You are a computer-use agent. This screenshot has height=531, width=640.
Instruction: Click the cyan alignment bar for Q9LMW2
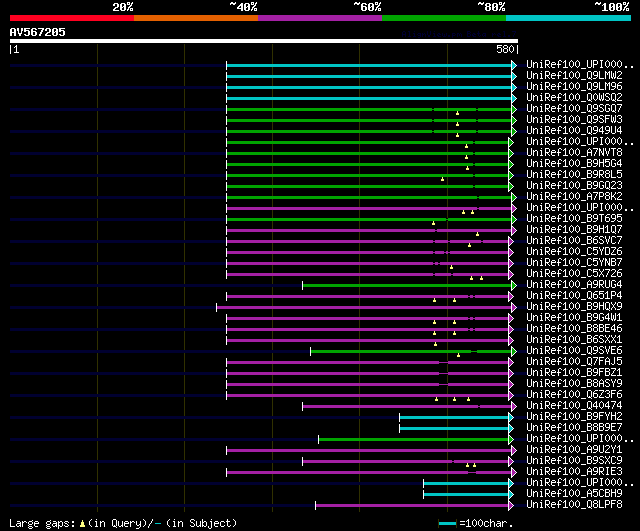pyautogui.click(x=369, y=76)
